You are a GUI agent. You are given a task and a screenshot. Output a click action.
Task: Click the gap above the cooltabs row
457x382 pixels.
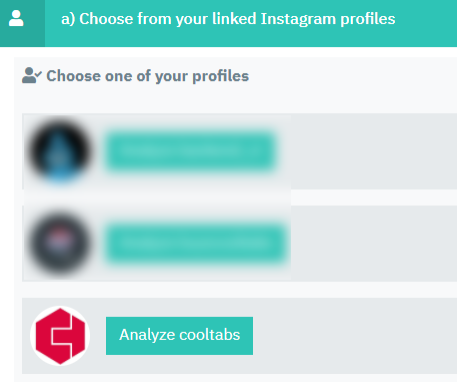pos(239,290)
